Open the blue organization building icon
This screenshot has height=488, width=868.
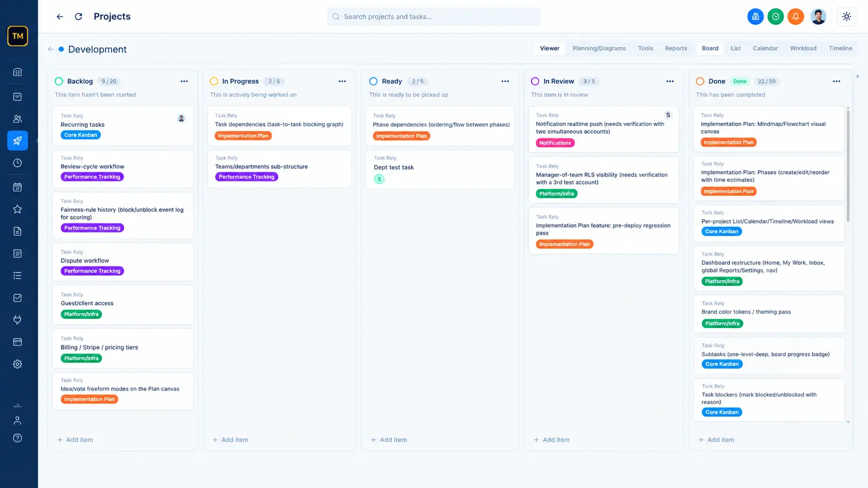755,17
